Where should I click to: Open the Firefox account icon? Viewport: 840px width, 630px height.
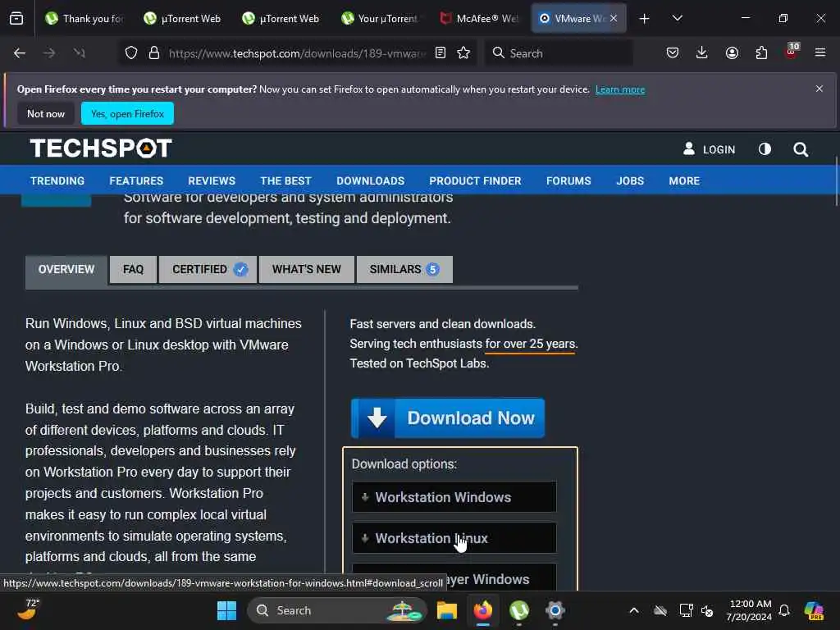pos(732,53)
